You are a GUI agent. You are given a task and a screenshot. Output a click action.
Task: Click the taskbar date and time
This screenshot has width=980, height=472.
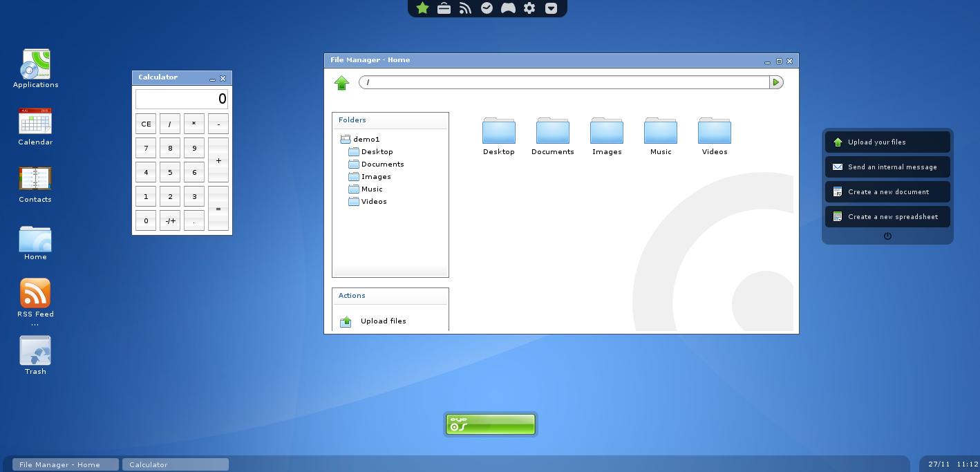click(x=953, y=464)
